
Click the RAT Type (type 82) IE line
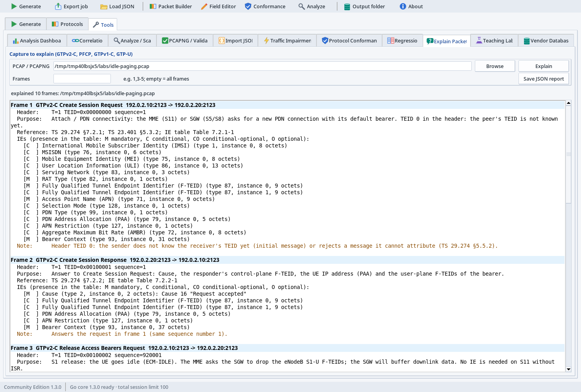click(x=96, y=179)
